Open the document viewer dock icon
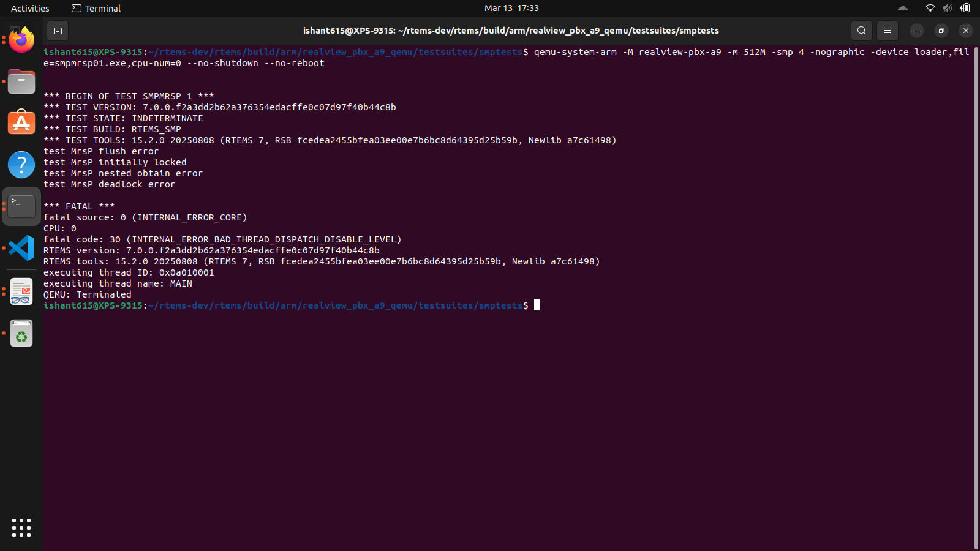Screen dimensions: 980x551 point(21,291)
